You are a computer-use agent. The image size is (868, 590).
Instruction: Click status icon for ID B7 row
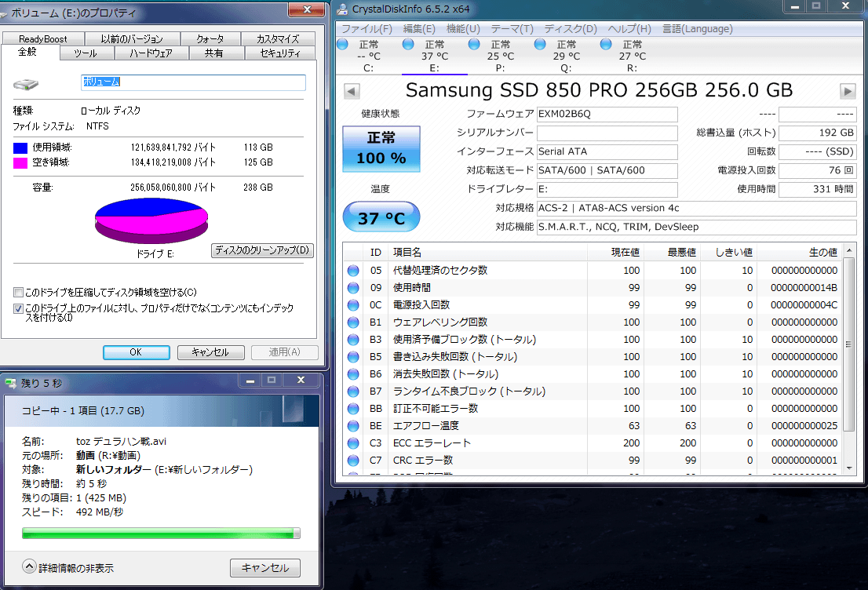tap(353, 392)
